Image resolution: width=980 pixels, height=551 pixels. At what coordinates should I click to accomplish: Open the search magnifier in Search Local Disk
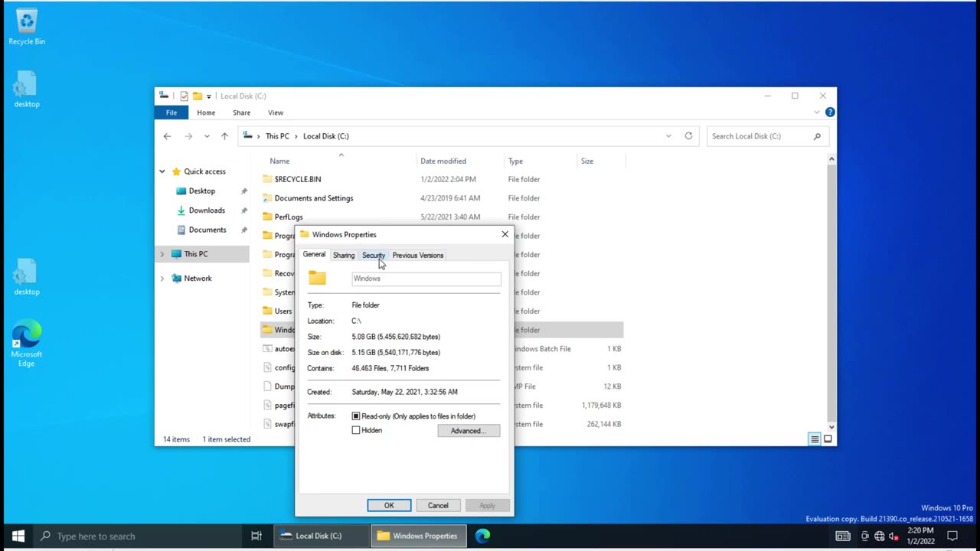click(816, 135)
